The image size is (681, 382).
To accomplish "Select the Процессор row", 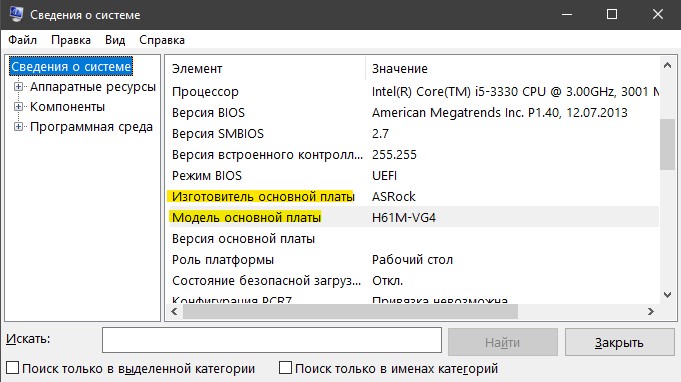I will pyautogui.click(x=413, y=92).
